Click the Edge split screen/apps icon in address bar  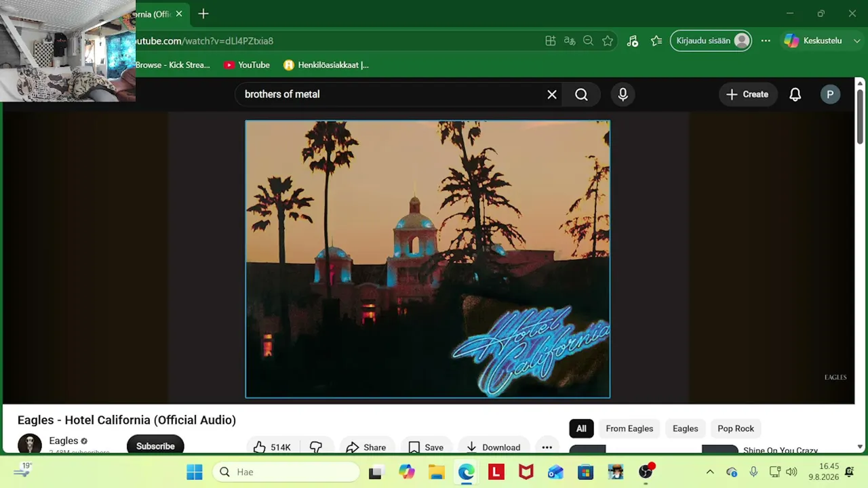[x=551, y=41]
